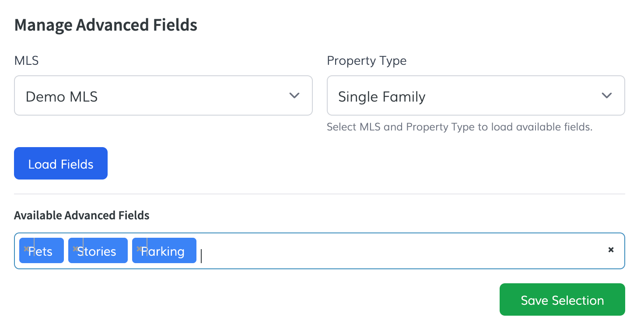The image size is (644, 331).
Task: Click the Available Advanced Fields label
Action: [82, 215]
